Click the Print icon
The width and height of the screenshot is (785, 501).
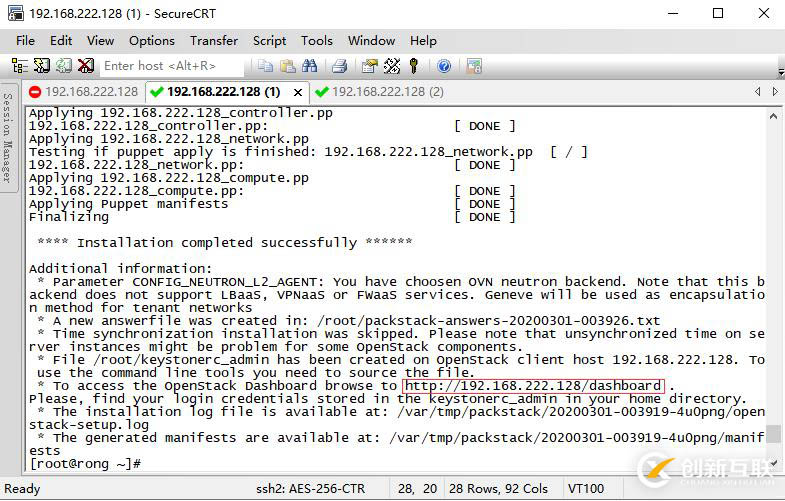pos(339,66)
